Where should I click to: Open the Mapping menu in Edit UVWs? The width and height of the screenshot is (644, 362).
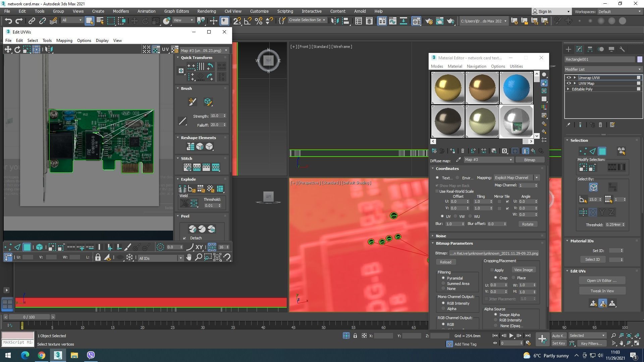[x=64, y=41]
